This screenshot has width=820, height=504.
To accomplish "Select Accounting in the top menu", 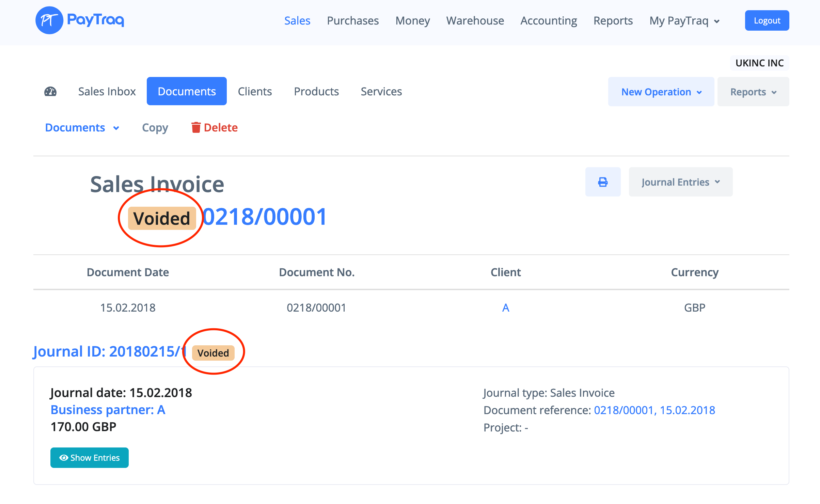I will click(548, 21).
